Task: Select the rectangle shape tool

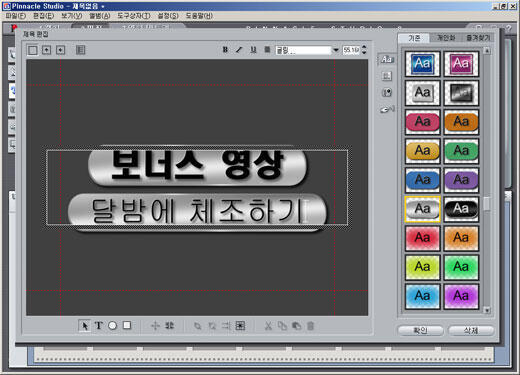Action: click(x=127, y=325)
